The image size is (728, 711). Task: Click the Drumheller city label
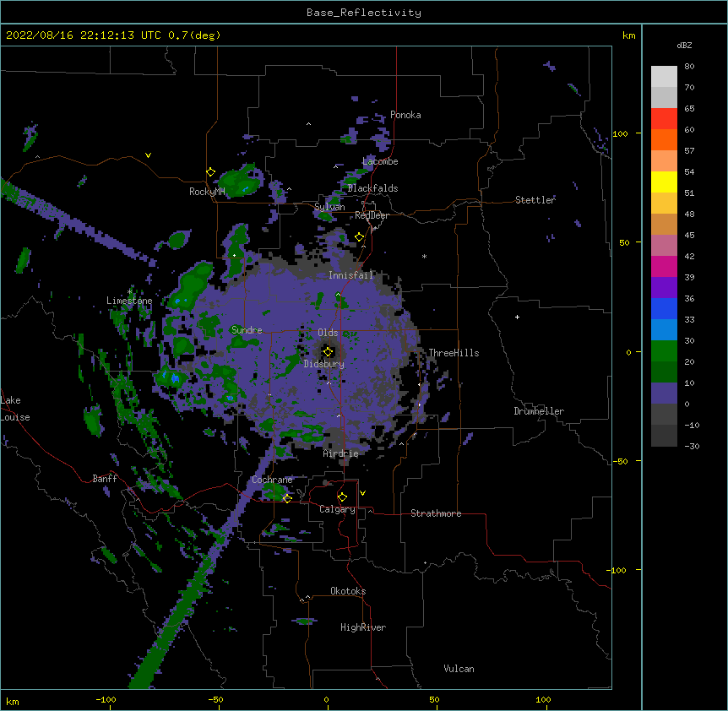539,411
